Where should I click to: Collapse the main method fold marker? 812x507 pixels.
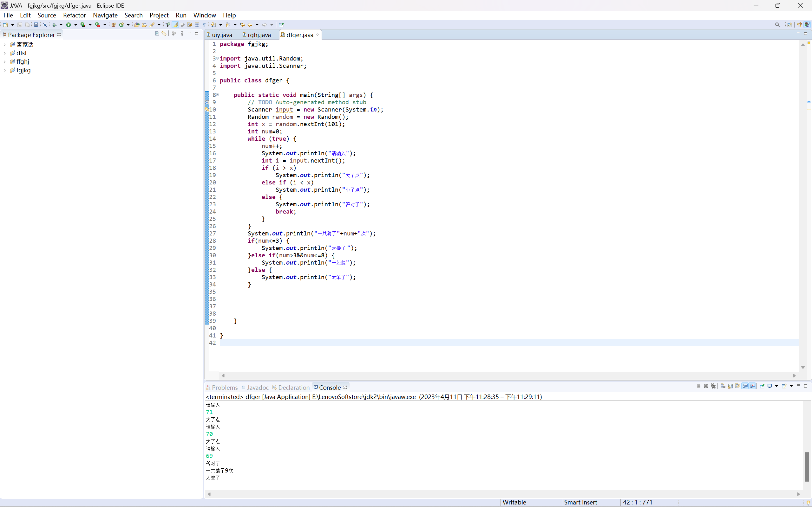[x=217, y=95]
